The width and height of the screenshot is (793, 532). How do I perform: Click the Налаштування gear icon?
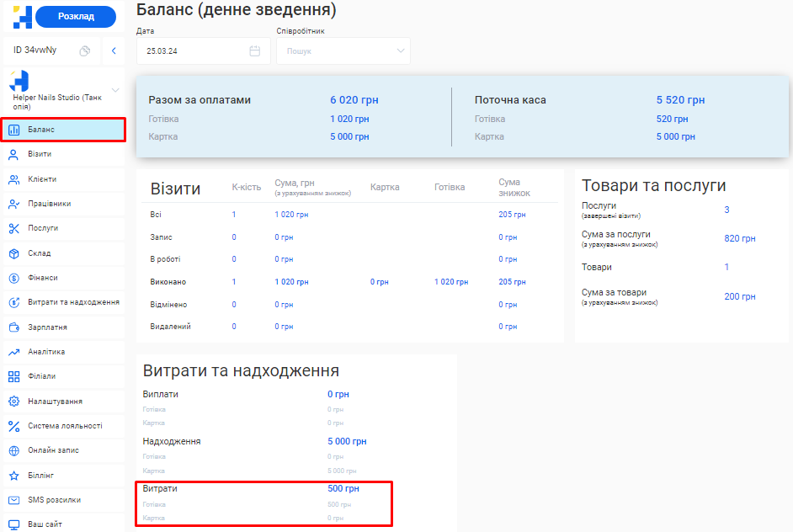point(13,402)
